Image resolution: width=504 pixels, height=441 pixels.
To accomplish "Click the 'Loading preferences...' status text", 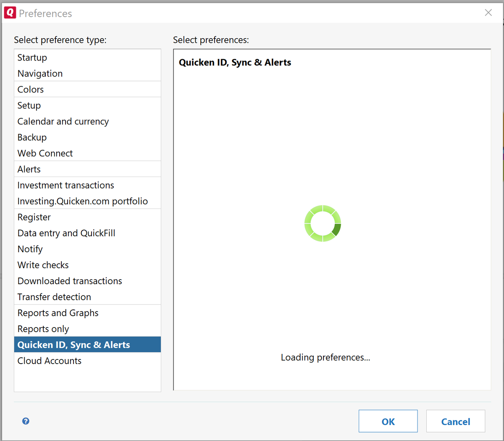I will click(325, 357).
